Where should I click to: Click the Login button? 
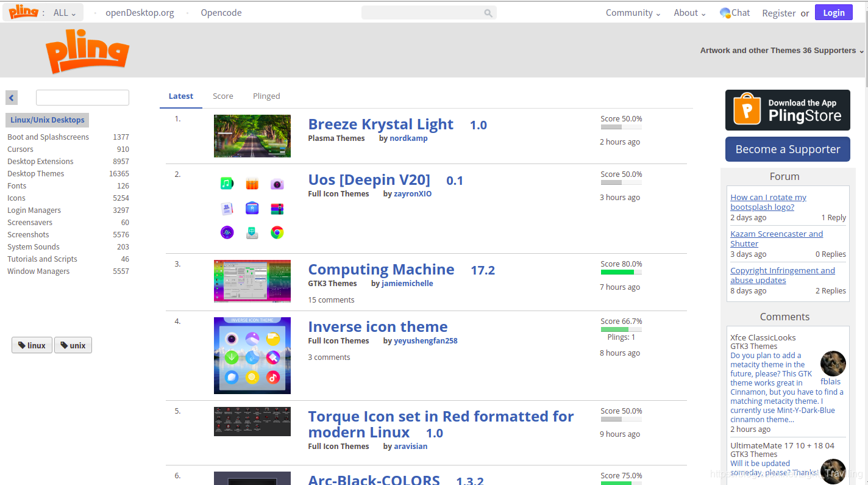point(834,13)
